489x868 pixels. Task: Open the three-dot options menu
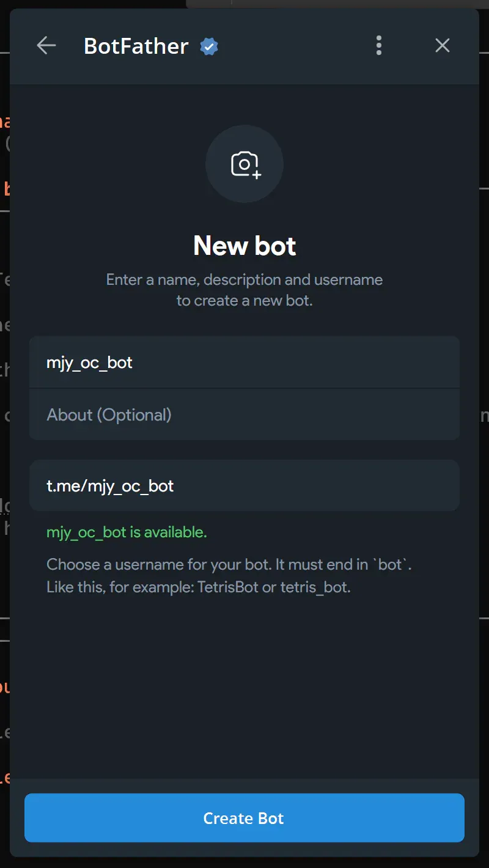pos(379,45)
